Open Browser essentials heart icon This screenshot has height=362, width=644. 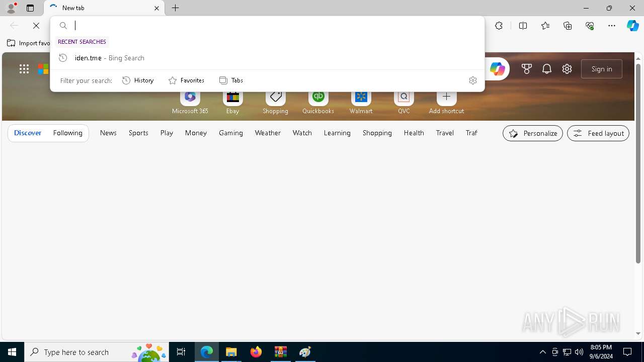coord(590,26)
